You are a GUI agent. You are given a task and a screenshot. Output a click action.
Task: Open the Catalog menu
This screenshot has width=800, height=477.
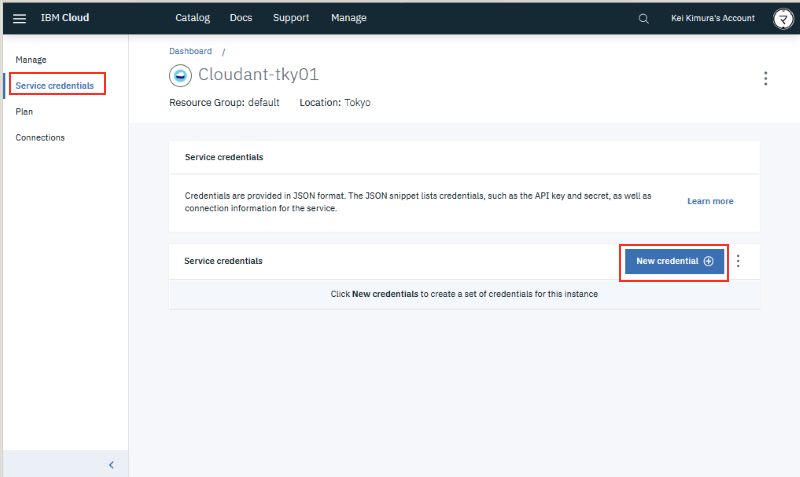[x=192, y=18]
